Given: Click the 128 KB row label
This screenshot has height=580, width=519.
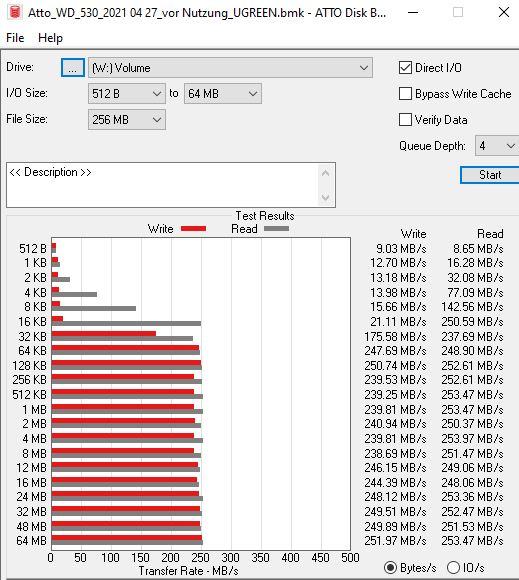Looking at the screenshot, I should [30, 365].
